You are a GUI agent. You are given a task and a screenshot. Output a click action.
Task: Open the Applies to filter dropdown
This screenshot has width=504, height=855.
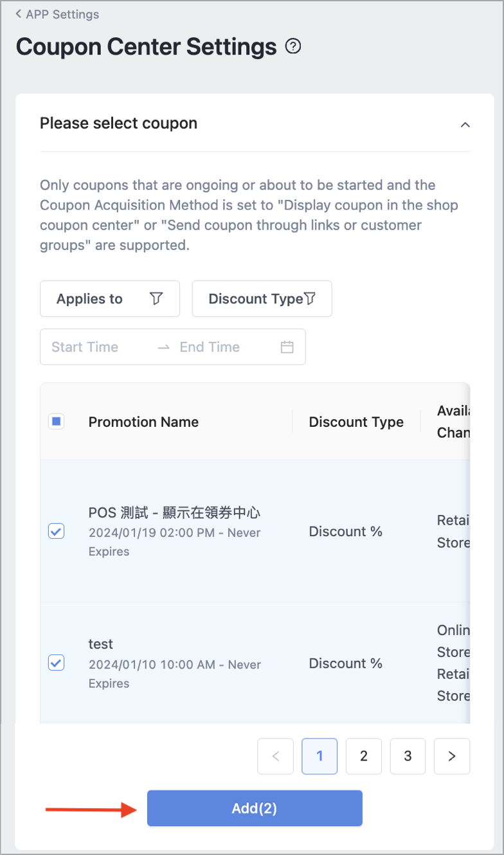[x=110, y=299]
